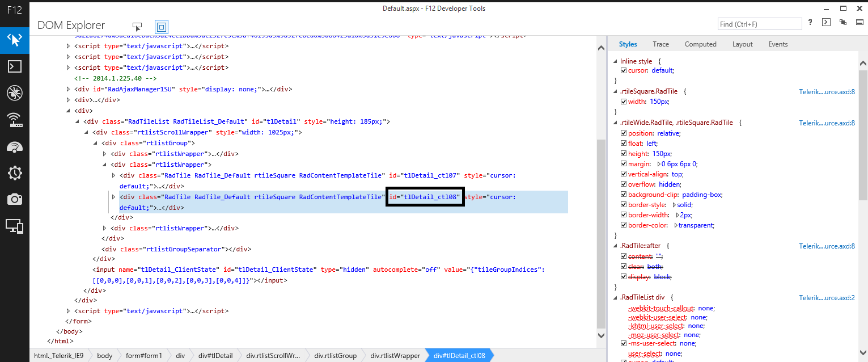Open the Emulation devices tool
The height and width of the screenshot is (362, 868).
(x=15, y=226)
